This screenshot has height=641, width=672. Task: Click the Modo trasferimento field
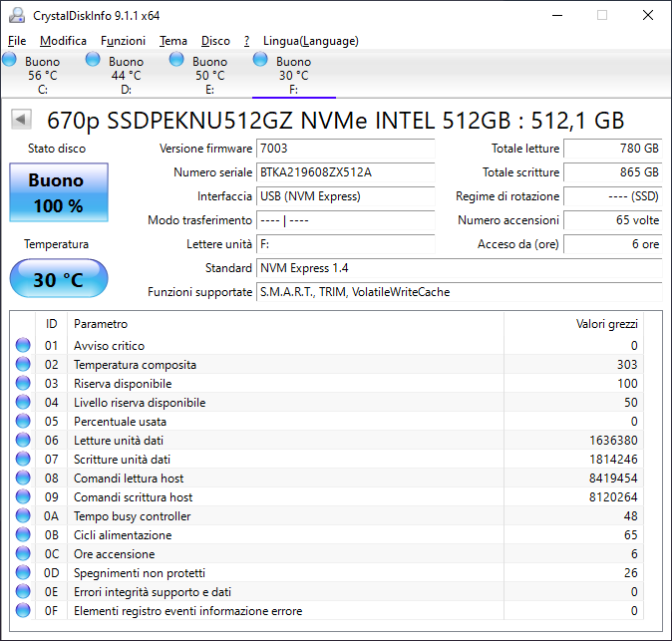pos(345,220)
